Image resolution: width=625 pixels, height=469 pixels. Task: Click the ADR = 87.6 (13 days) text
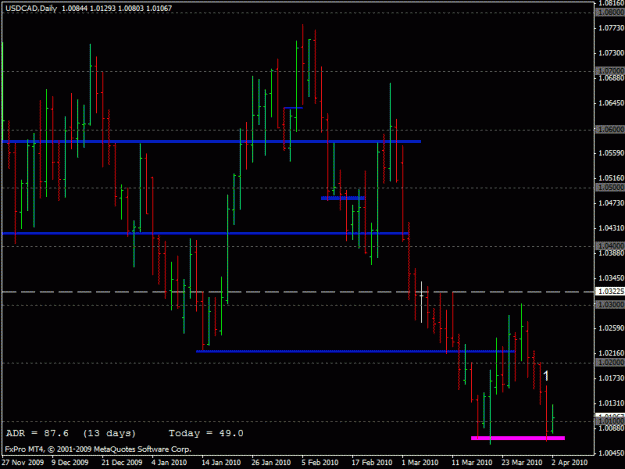(x=71, y=433)
